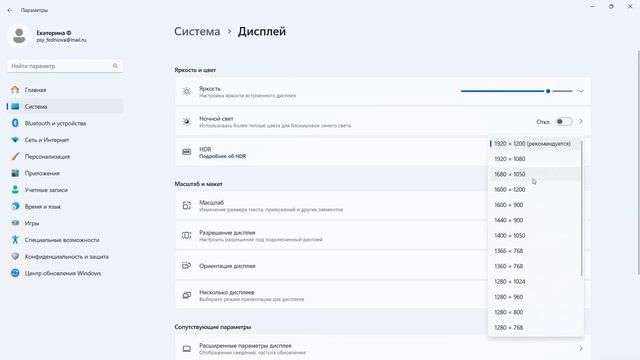Click the resolution list scrollbar
Viewport: 640px width, 360px height.
(581, 208)
